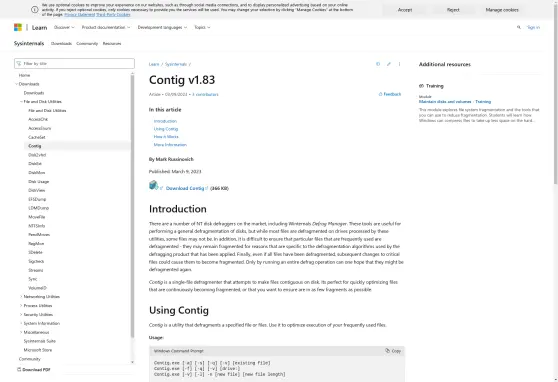Screen dimensions: 558x382
Task: Click the Download Contig link
Action: tap(186, 188)
